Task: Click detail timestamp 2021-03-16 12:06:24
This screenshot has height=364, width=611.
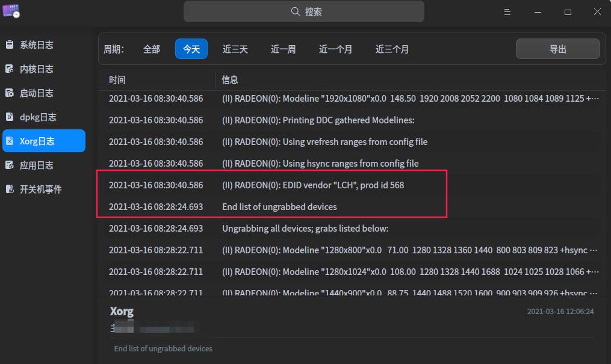Action: (560, 312)
